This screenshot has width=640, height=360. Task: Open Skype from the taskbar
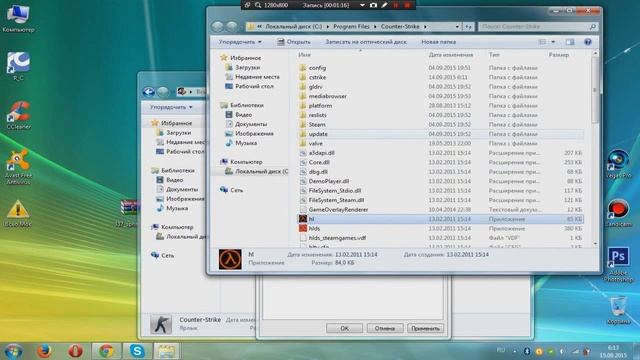137,351
